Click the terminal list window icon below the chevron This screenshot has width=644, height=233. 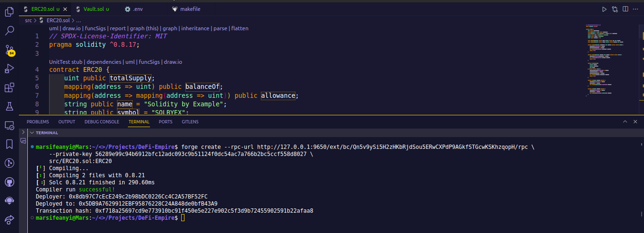(x=23, y=141)
